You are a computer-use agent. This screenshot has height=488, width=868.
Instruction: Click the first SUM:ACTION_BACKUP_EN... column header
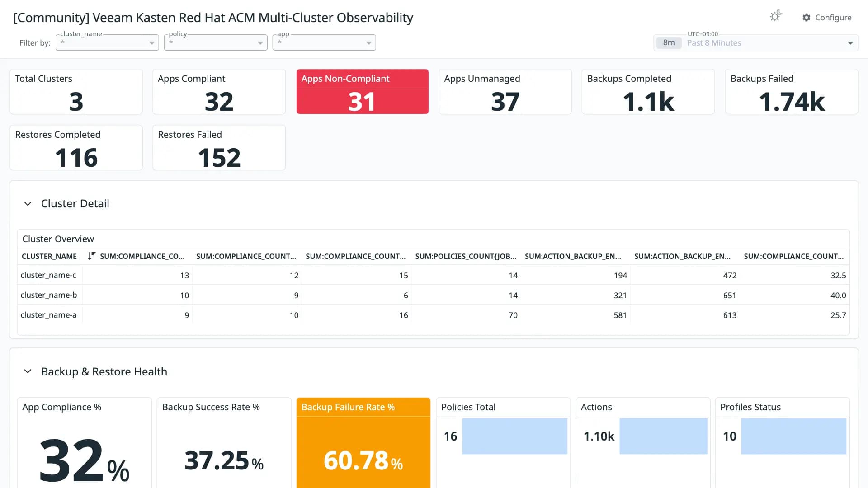[573, 256]
